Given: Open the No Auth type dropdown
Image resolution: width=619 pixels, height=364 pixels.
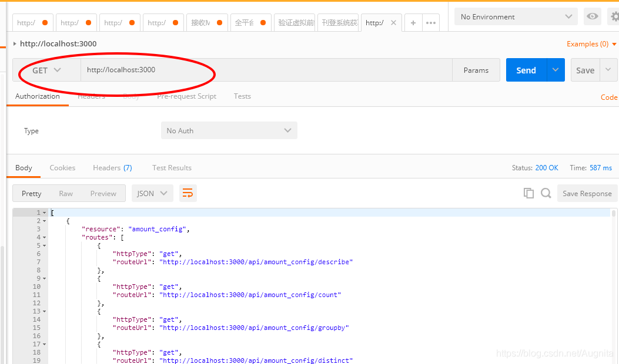Looking at the screenshot, I should click(x=229, y=130).
